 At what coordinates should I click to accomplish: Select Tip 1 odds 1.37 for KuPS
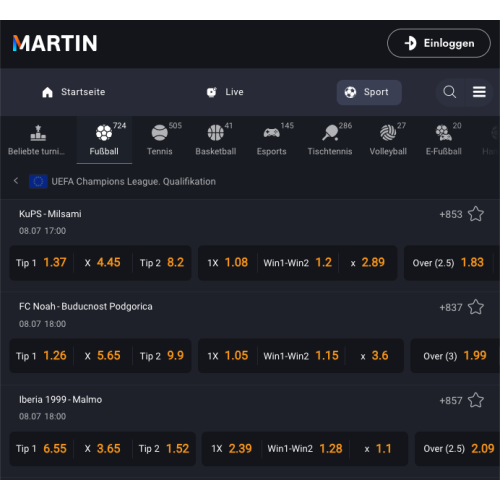41,263
